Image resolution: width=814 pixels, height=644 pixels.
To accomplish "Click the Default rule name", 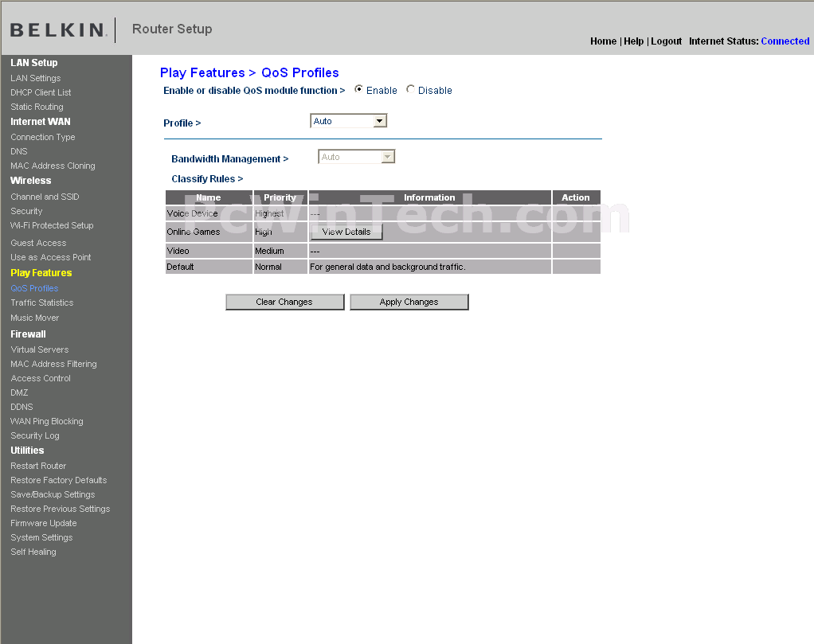I will tap(180, 267).
